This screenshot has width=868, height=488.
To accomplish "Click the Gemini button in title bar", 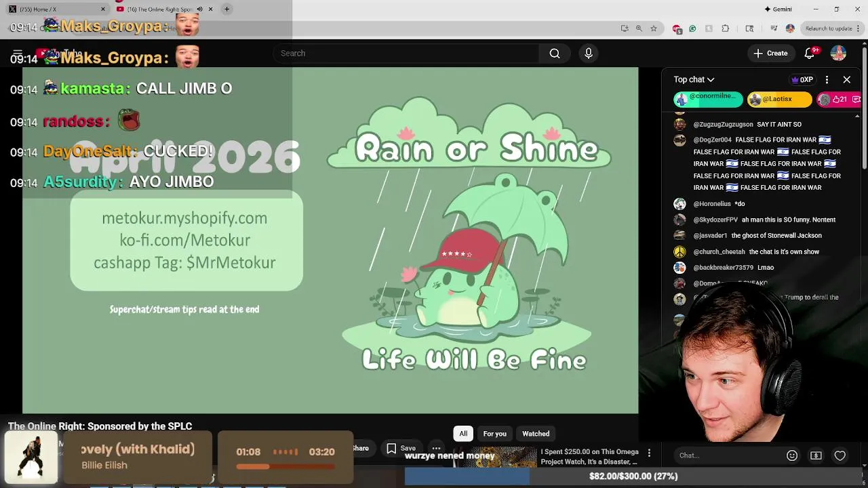I will (x=778, y=9).
